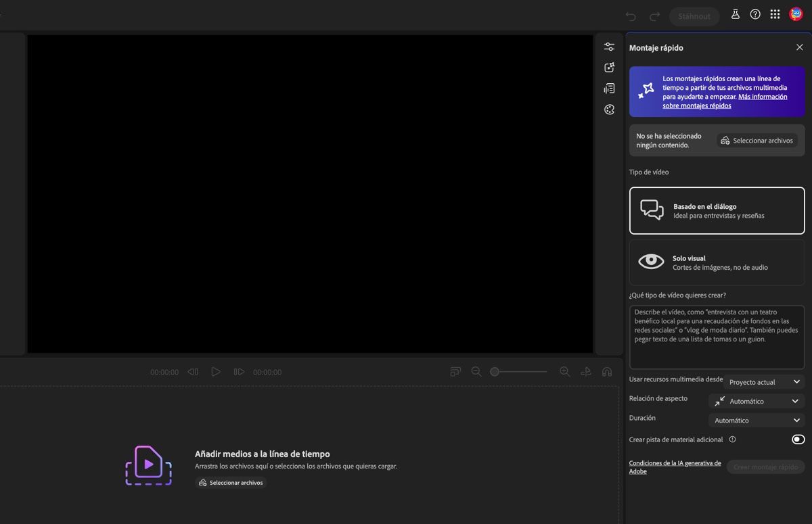
Task: Click the info icon next to Crear pista
Action: 732,439
